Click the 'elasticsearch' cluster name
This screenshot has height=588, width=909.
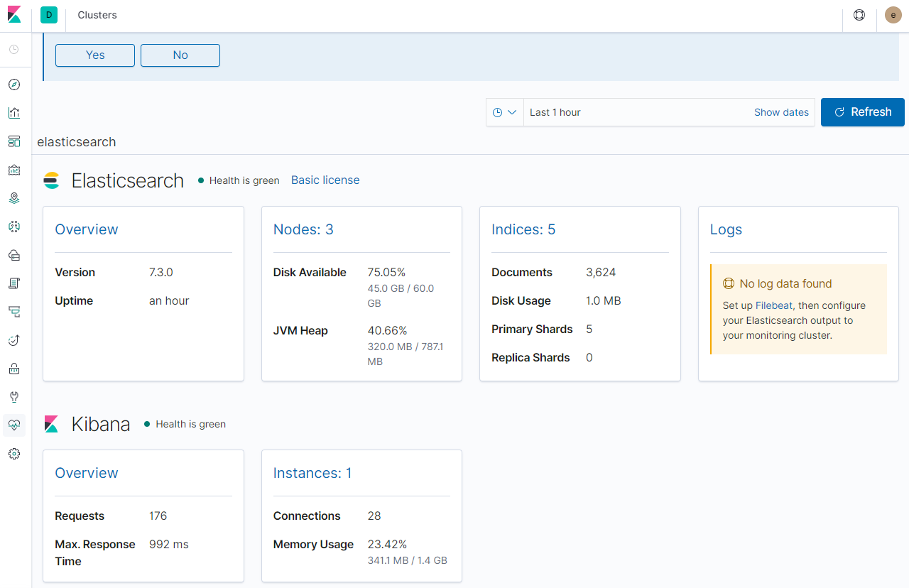[77, 142]
